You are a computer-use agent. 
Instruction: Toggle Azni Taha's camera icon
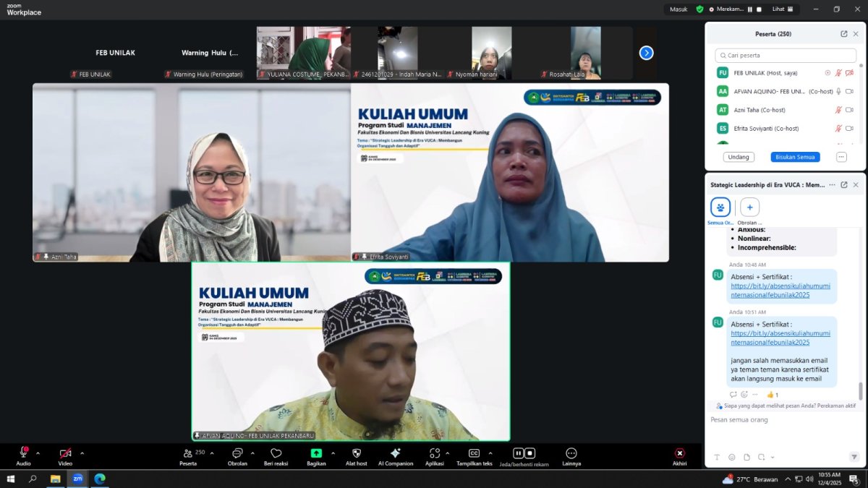pos(850,110)
